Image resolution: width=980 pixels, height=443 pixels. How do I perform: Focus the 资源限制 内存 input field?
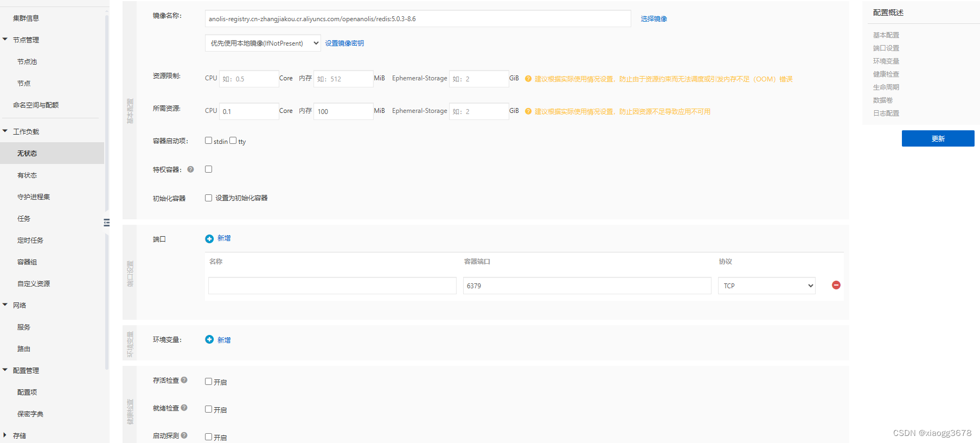pos(344,79)
